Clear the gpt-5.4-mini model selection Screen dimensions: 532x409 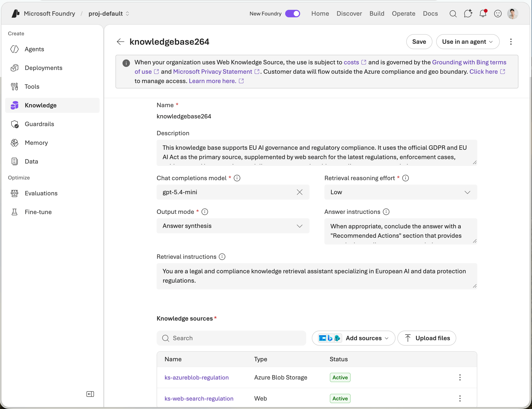point(300,192)
